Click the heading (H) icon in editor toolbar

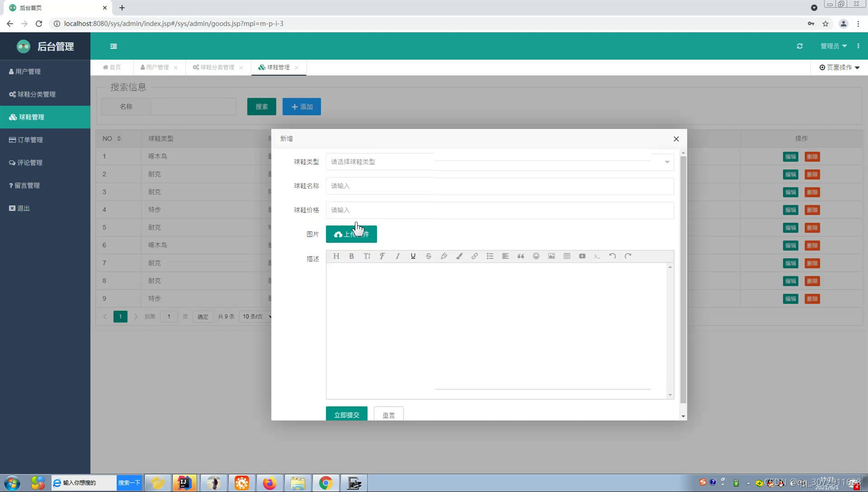[336, 256]
